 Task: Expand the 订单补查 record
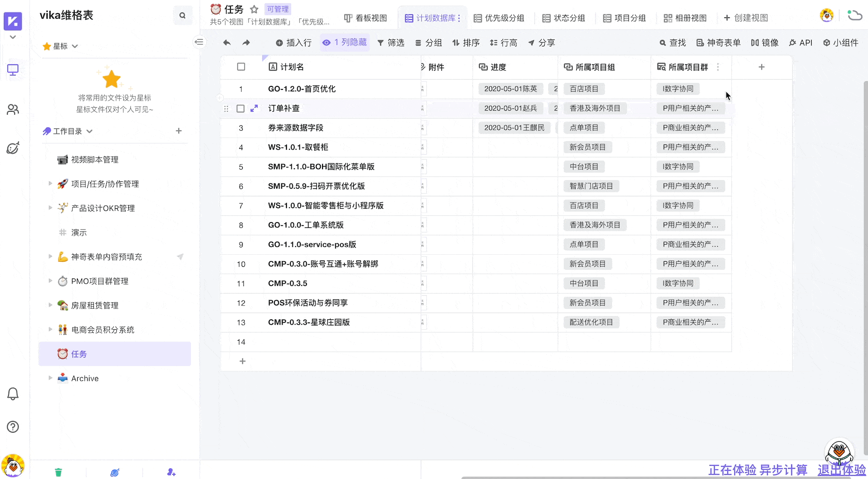[254, 108]
